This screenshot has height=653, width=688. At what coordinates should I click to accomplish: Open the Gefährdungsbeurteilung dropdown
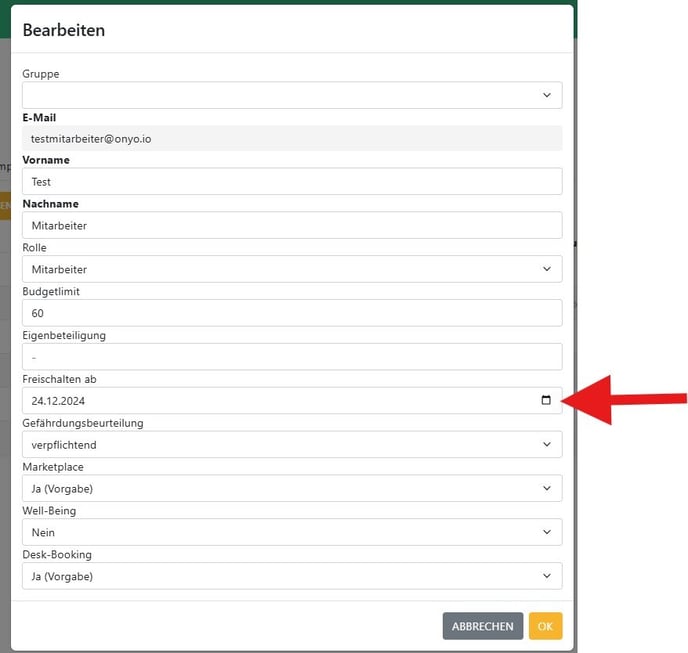(x=292, y=444)
